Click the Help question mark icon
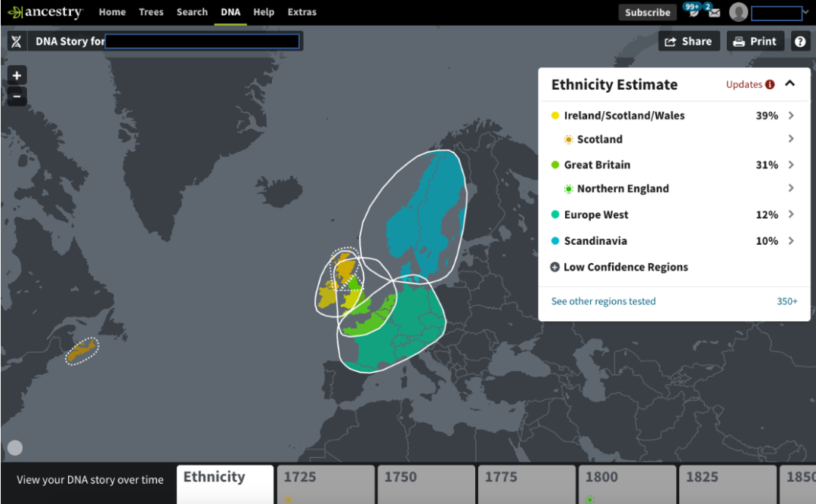Screen dimensions: 816x504 point(800,41)
